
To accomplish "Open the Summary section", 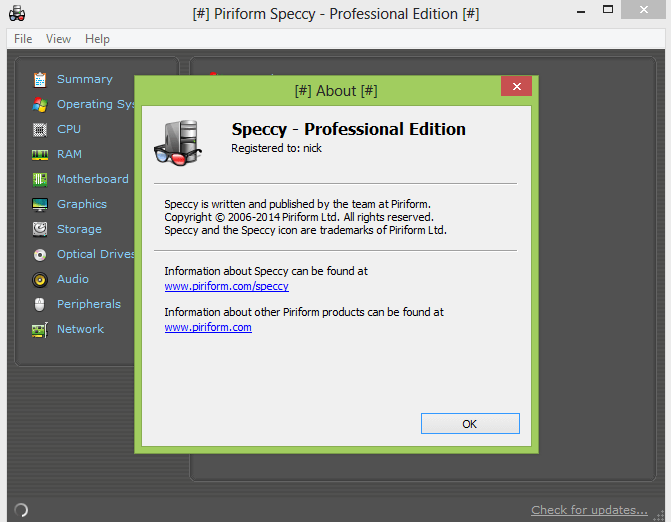I will (x=85, y=79).
